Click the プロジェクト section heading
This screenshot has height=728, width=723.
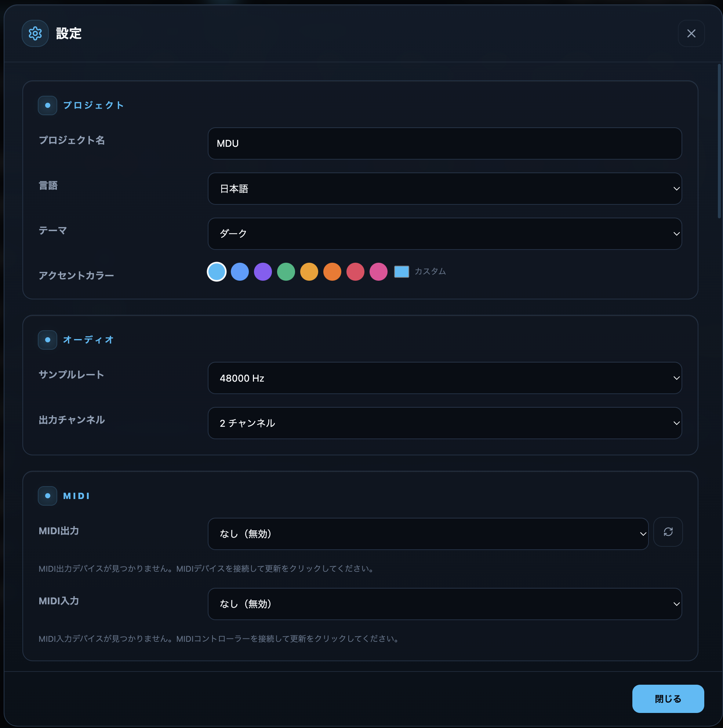point(94,106)
